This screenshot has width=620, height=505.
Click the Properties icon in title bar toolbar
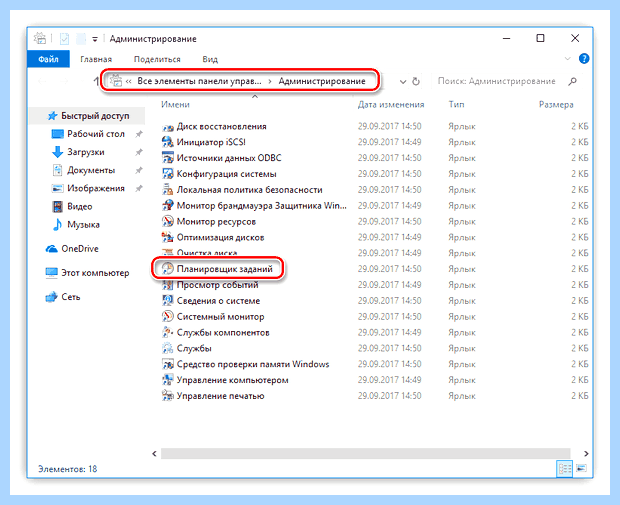tap(64, 39)
